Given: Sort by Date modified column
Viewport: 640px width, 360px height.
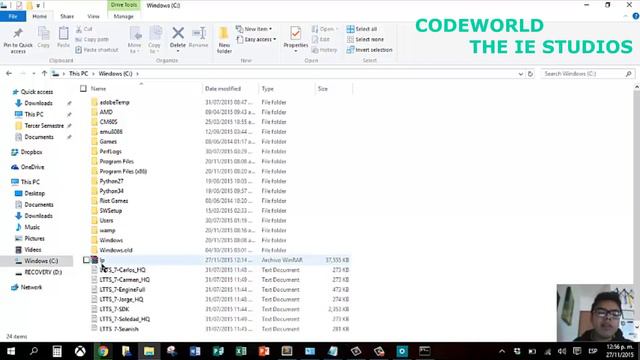Looking at the screenshot, I should click(223, 89).
